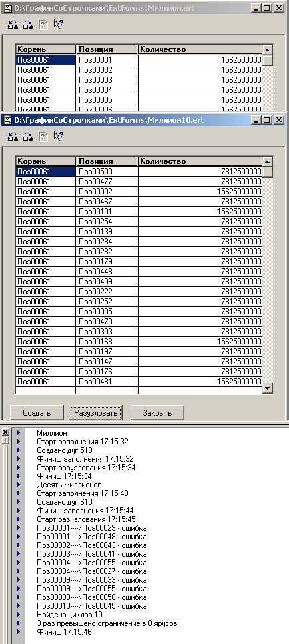Select the message line 'Найдено циклов 10'

point(69,615)
